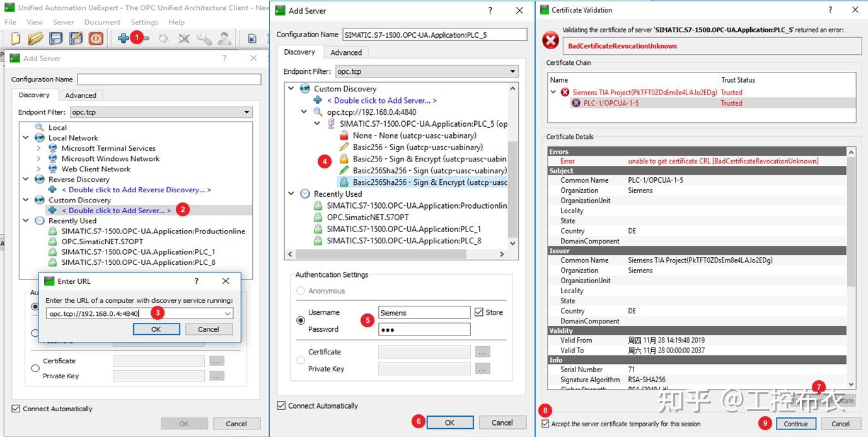Toggle Accept server certificate temporarily checkbox

[546, 424]
